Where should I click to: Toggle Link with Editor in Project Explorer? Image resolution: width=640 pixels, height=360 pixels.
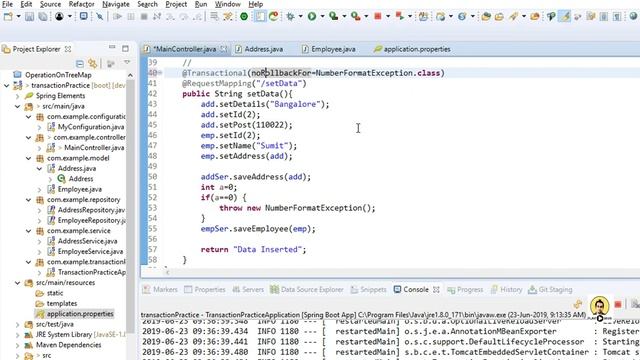93,64
